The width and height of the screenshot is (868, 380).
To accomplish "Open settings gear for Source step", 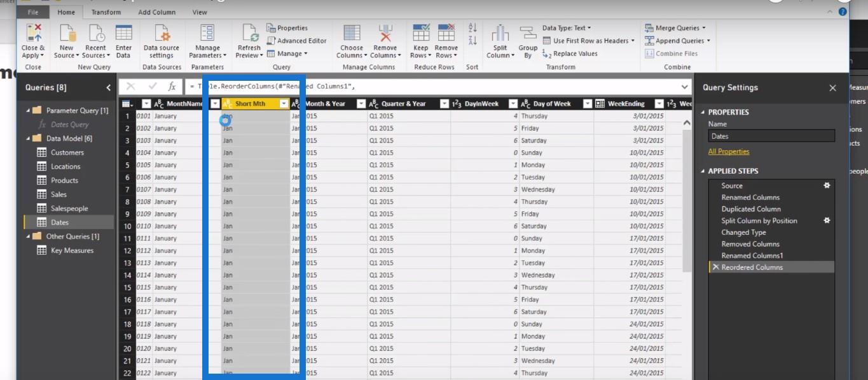I will pyautogui.click(x=827, y=185).
